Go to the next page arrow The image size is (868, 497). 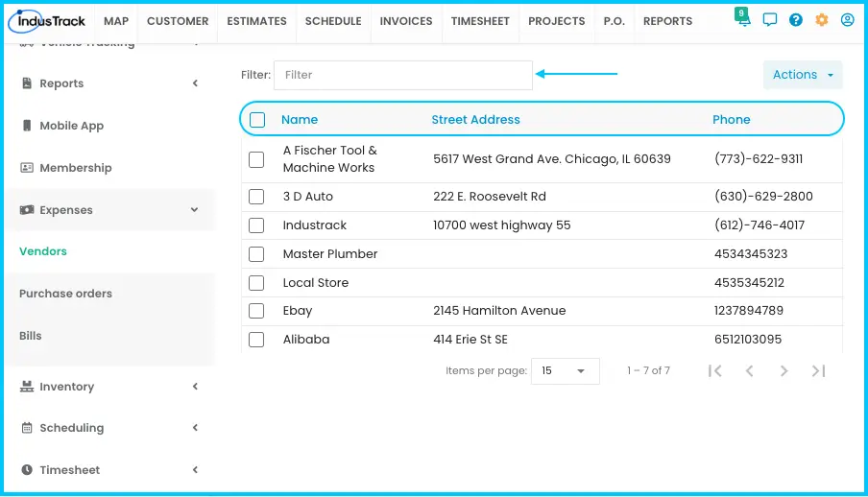click(x=784, y=370)
